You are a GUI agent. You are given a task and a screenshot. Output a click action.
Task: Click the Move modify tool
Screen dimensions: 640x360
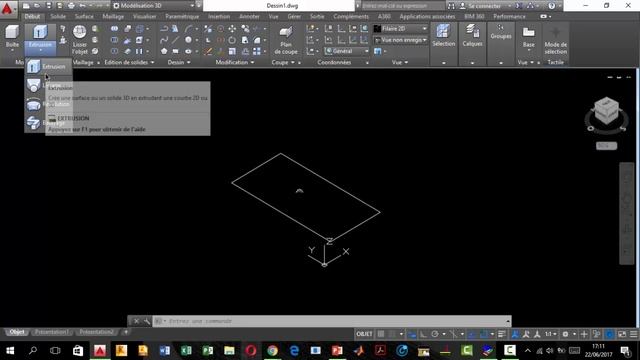click(x=232, y=29)
